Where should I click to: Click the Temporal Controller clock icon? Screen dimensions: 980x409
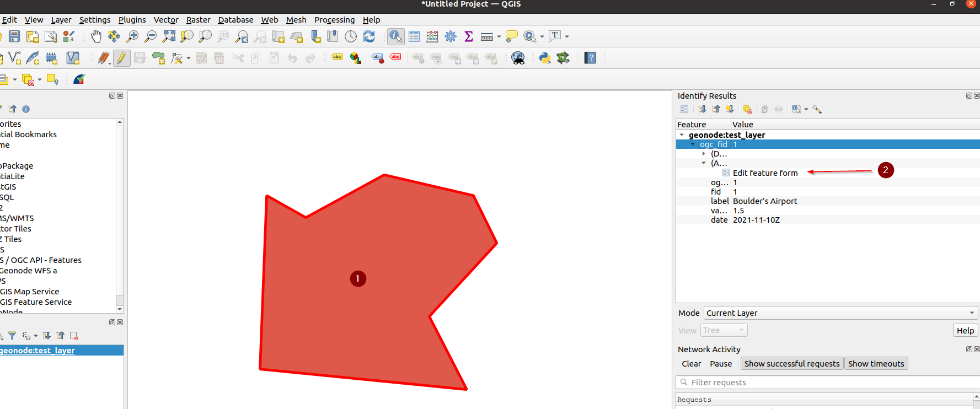click(351, 36)
